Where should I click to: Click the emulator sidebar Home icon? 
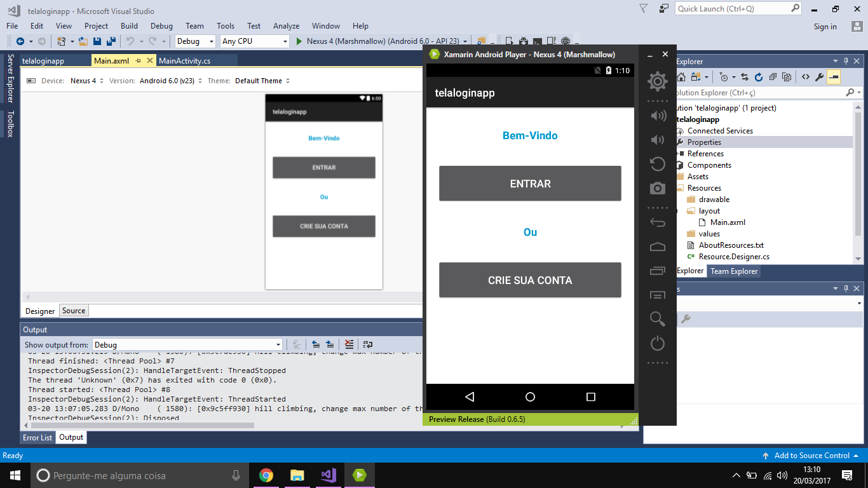point(658,247)
